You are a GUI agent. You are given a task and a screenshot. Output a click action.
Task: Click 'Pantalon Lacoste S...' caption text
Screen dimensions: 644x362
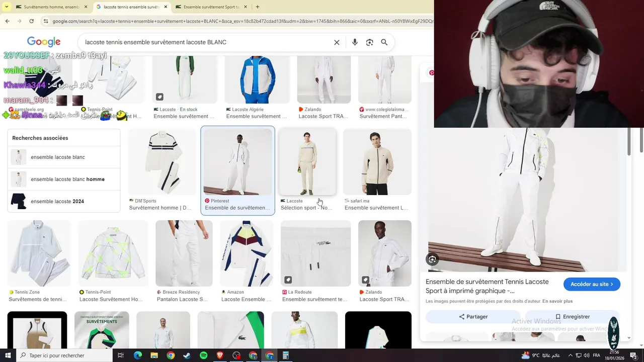click(x=182, y=299)
